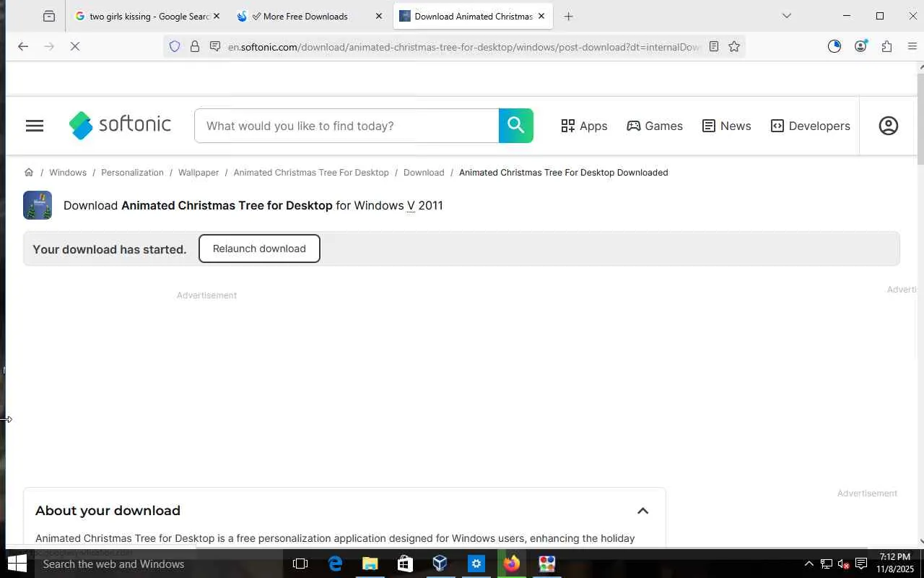
Task: Launch Microsoft Edge from the taskbar
Action: pos(335,564)
